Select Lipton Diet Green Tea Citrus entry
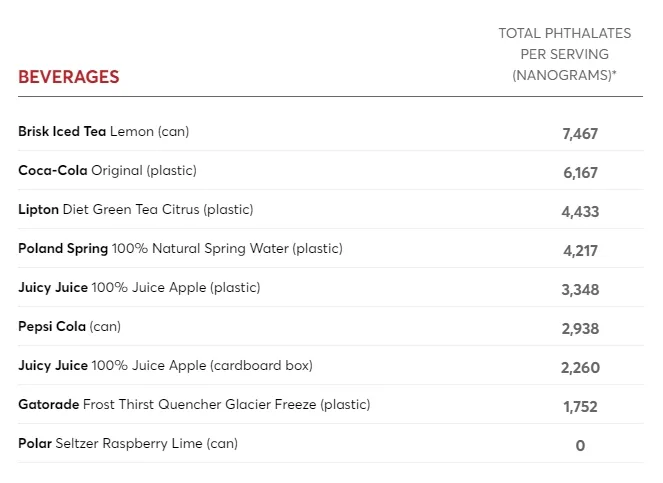Screen dimensions: 663x483 click(135, 209)
